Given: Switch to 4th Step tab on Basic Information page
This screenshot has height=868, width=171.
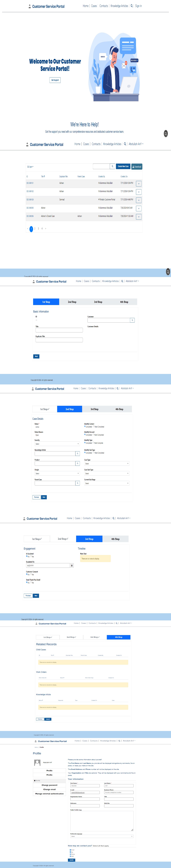Looking at the screenshot, I should tap(124, 302).
